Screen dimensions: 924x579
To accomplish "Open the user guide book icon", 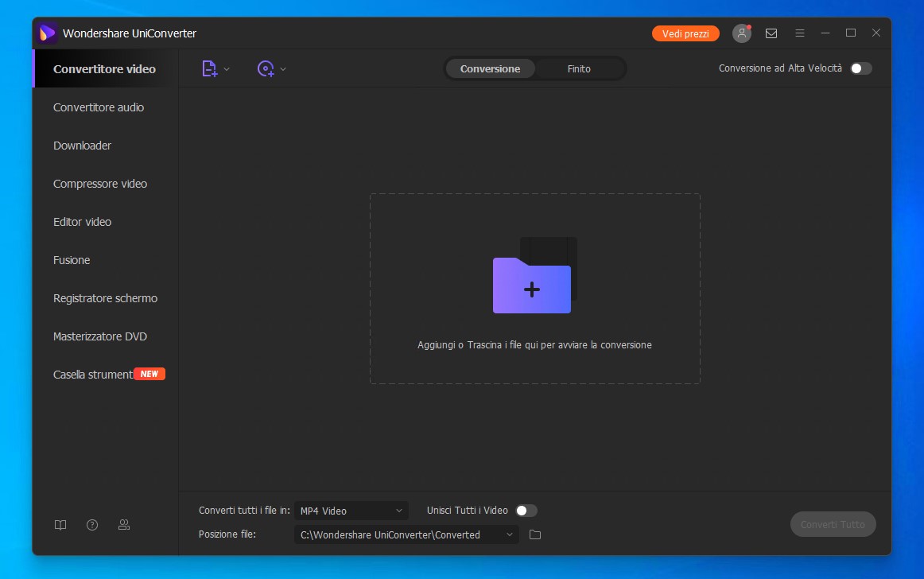I will coord(60,525).
